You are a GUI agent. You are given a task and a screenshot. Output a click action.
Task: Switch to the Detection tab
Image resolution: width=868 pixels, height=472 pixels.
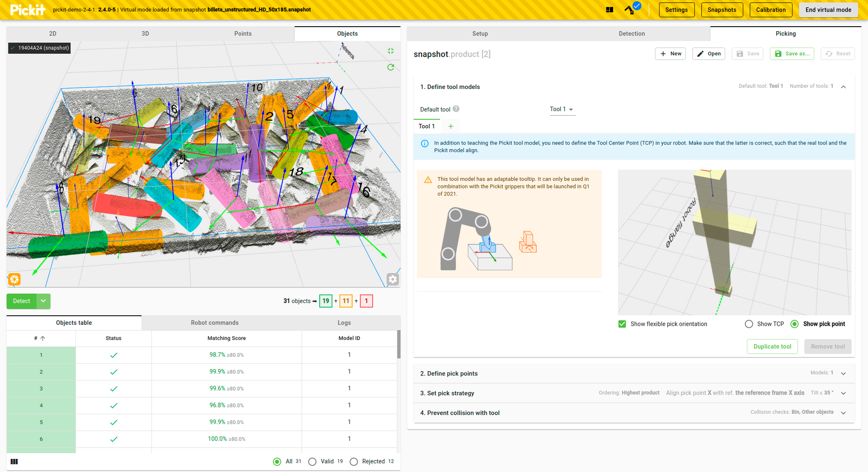(x=632, y=33)
